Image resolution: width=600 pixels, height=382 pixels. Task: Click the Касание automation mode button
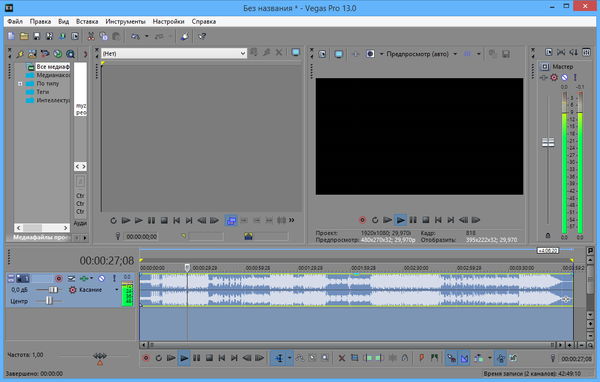(x=90, y=290)
